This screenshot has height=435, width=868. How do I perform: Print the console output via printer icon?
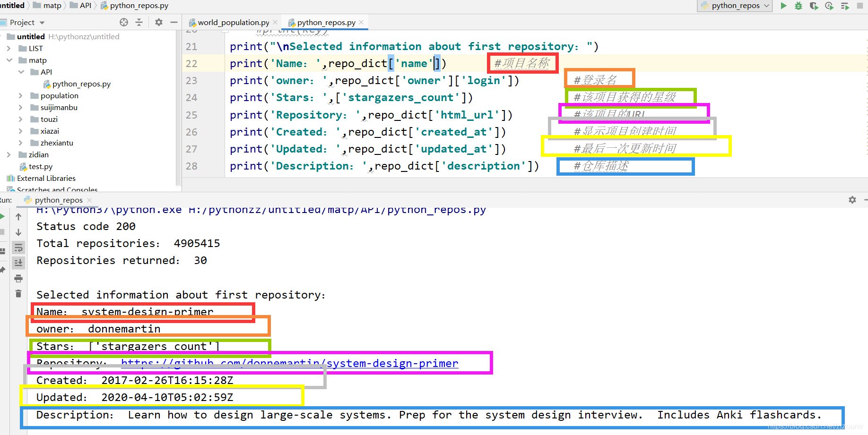[18, 278]
